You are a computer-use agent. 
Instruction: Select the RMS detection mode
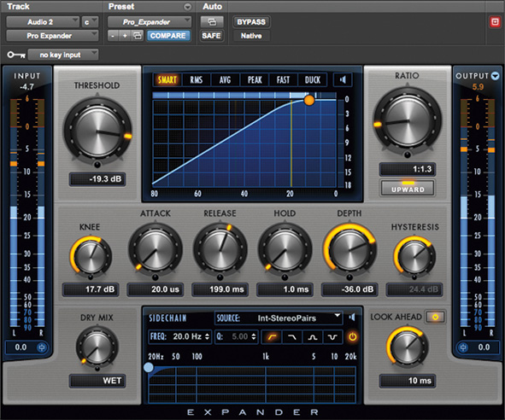(x=197, y=79)
